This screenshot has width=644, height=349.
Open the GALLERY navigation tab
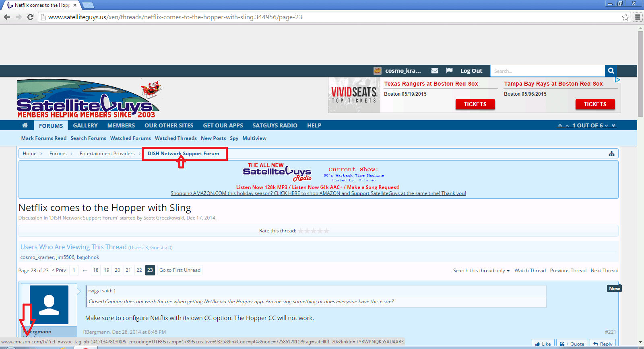(85, 125)
